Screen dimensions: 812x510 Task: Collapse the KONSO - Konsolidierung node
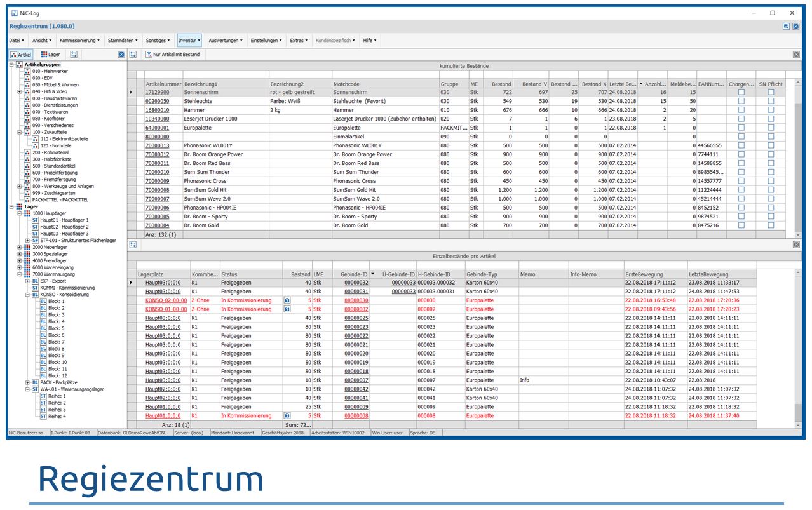27,295
